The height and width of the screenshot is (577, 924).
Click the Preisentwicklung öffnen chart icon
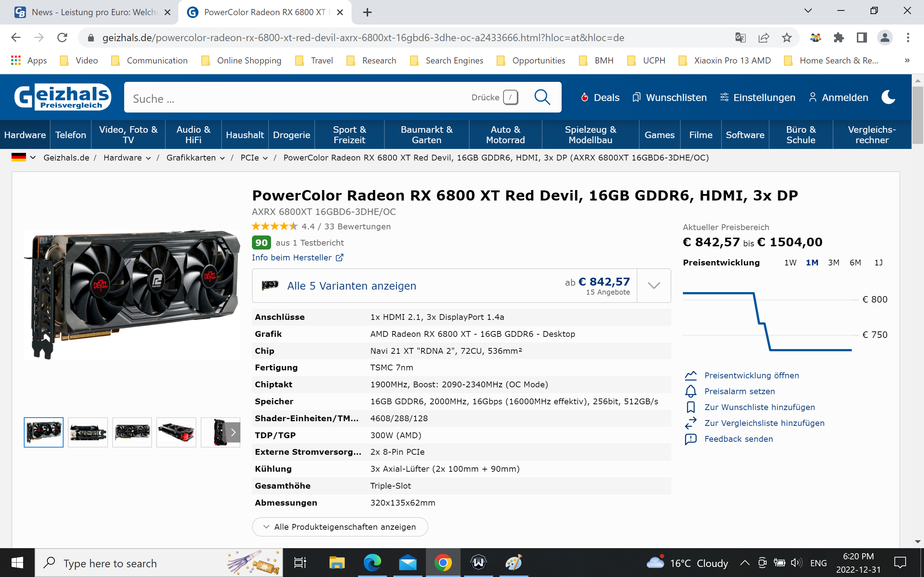click(690, 375)
